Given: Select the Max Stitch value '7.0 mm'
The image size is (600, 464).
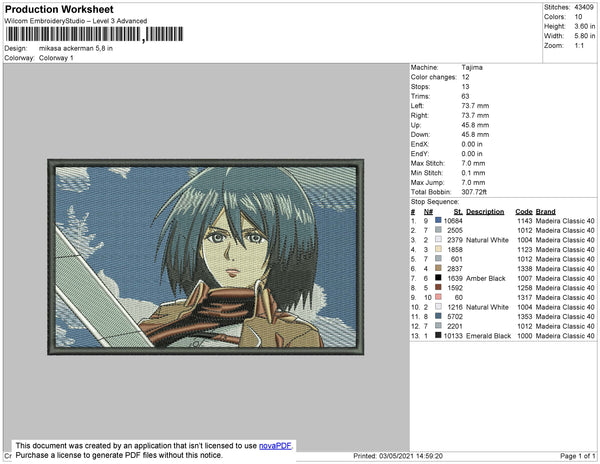Looking at the screenshot, I should coord(473,163).
